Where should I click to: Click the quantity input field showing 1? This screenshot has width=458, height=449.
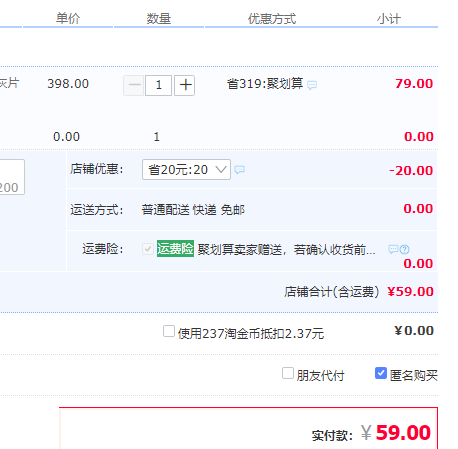coord(158,85)
